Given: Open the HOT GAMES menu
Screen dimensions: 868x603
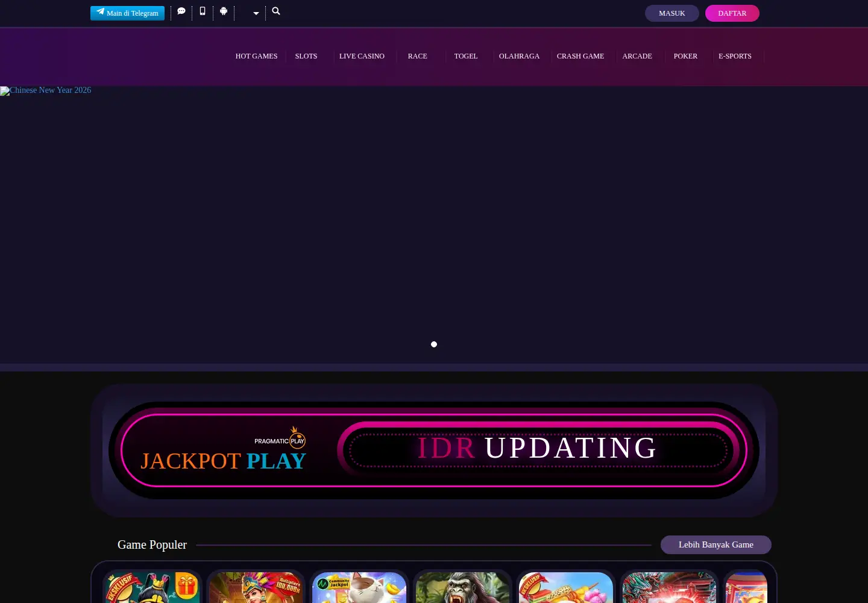Looking at the screenshot, I should [x=256, y=56].
